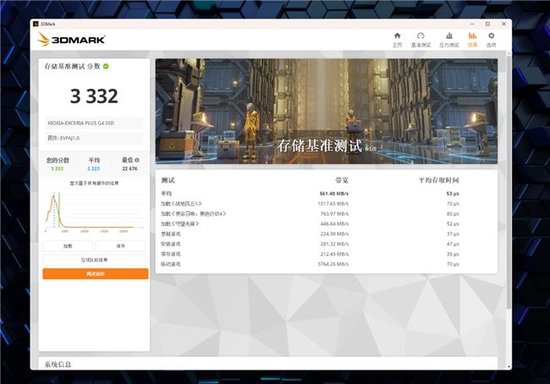This screenshot has width=550, height=384.
Task: Click green validation check beside score title
Action: click(x=106, y=66)
